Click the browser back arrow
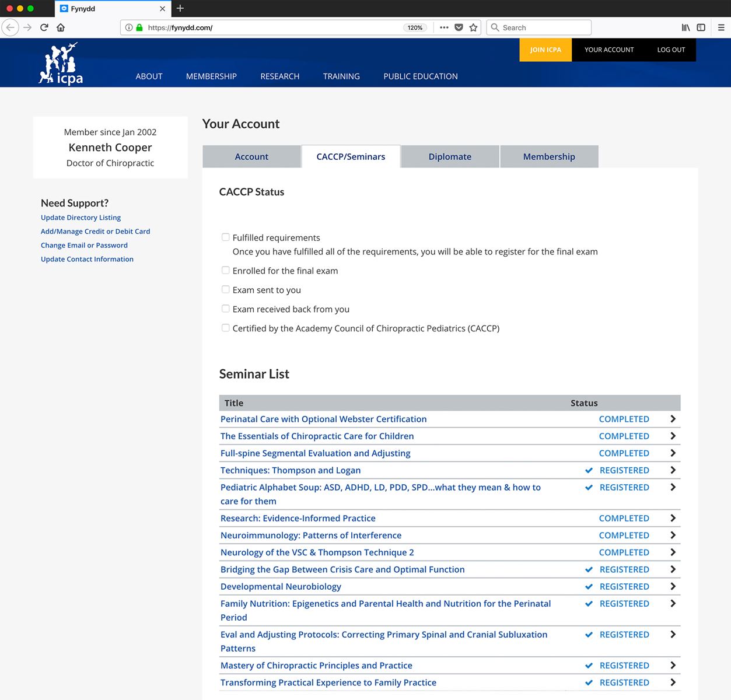The width and height of the screenshot is (731, 700). 11,27
